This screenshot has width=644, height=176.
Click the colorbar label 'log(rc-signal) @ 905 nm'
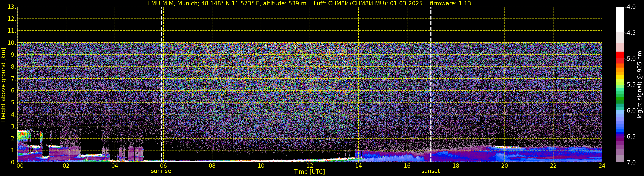(x=640, y=85)
